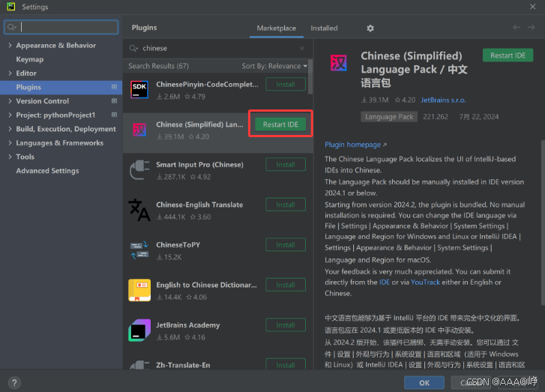Viewport: 545px width, 392px height.
Task: Install the JetBrains Academy plugin
Action: pos(286,325)
